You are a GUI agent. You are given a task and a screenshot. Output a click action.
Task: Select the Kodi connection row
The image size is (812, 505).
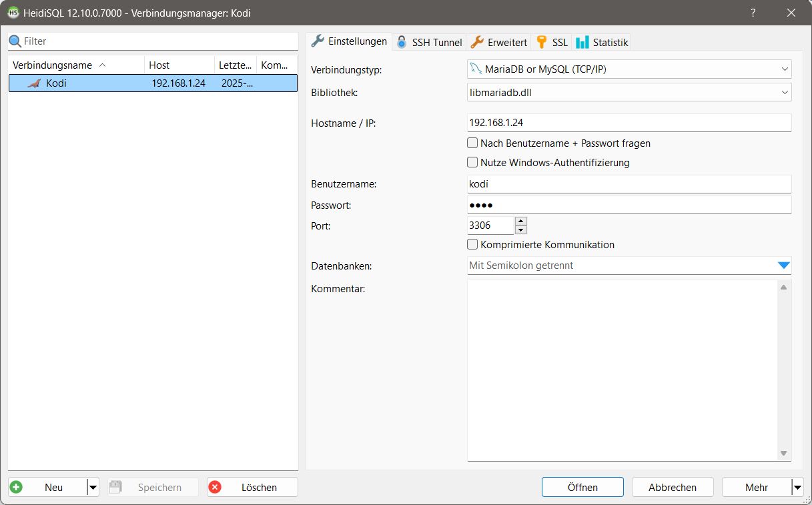153,83
